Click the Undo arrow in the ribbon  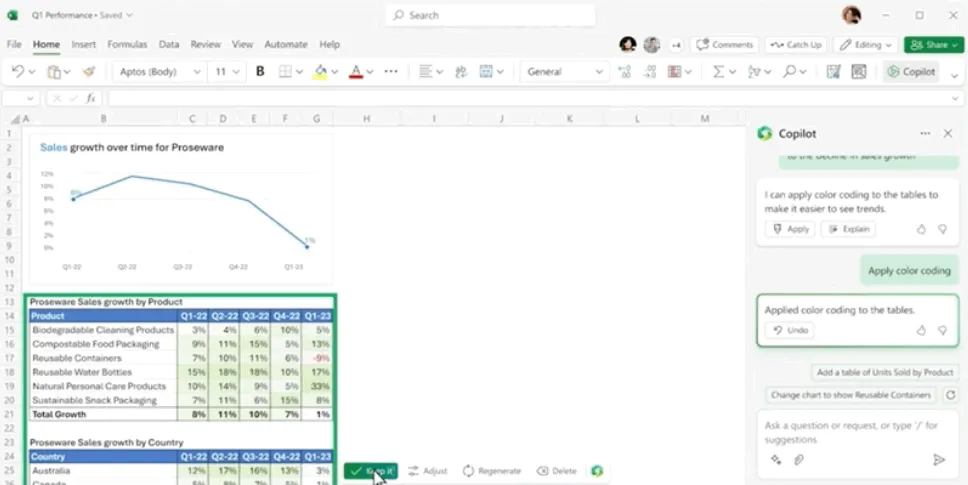pos(17,72)
